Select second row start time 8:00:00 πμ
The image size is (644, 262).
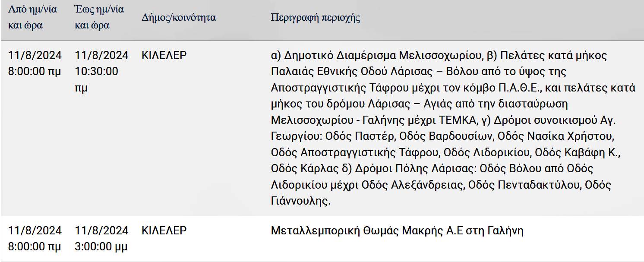35,247
